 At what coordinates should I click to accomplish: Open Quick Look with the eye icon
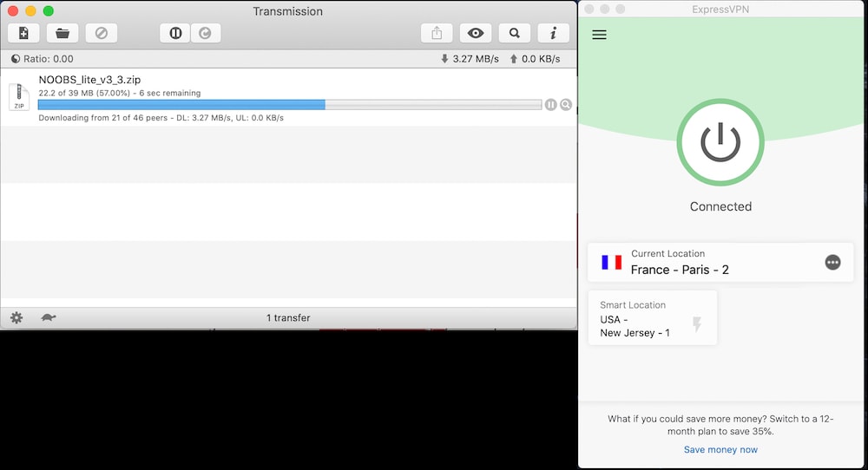pyautogui.click(x=476, y=33)
